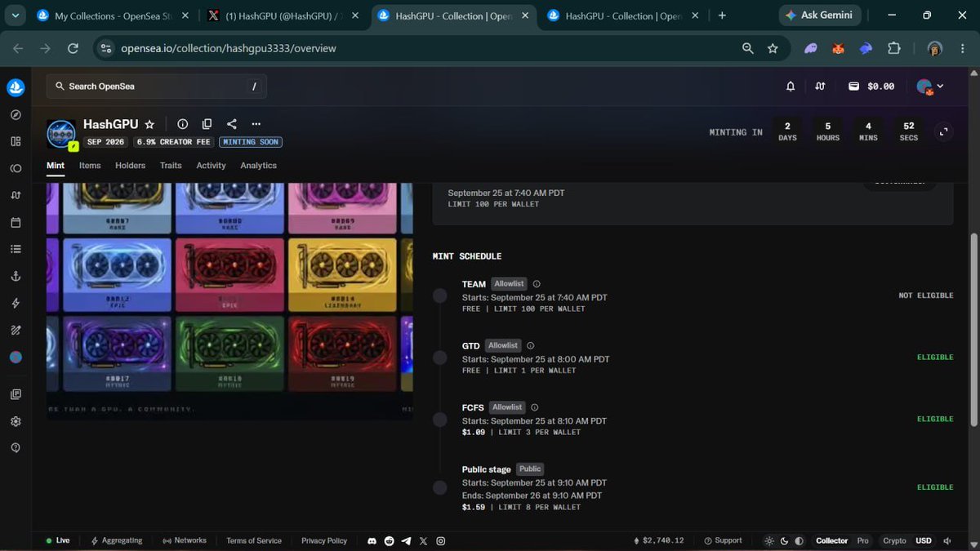
Task: Select the Traits tab
Action: click(171, 166)
